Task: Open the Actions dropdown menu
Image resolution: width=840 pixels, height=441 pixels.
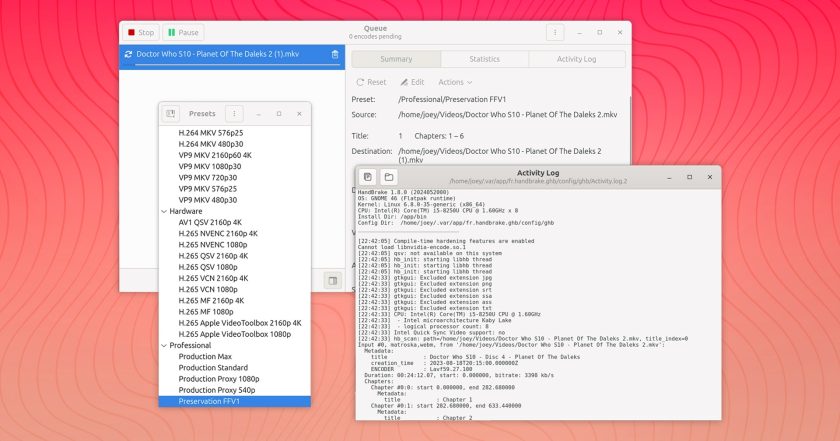Action: coord(455,82)
